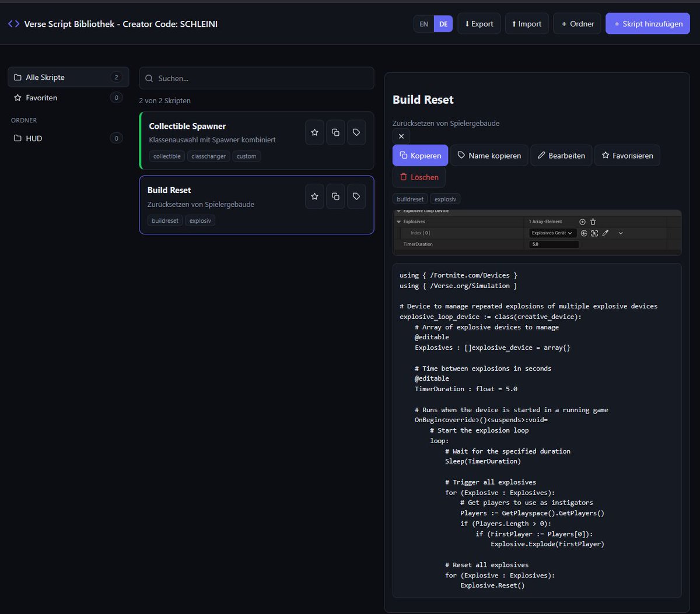Image resolution: width=700 pixels, height=614 pixels.
Task: Click the Bearbeiten button
Action: click(x=561, y=156)
